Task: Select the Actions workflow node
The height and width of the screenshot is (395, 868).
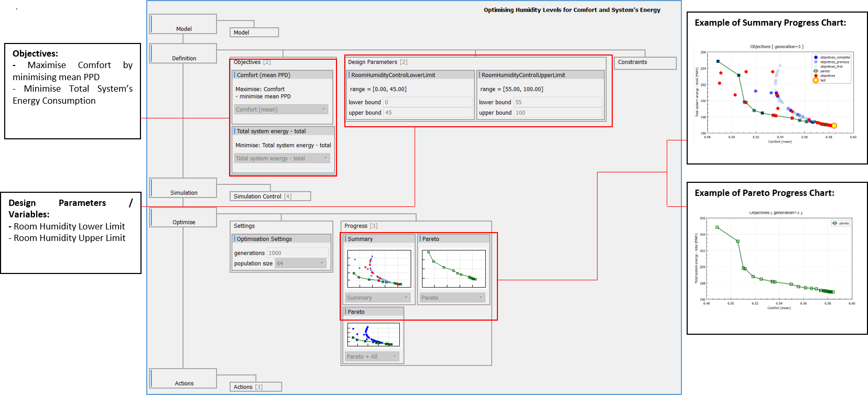Action: click(183, 379)
